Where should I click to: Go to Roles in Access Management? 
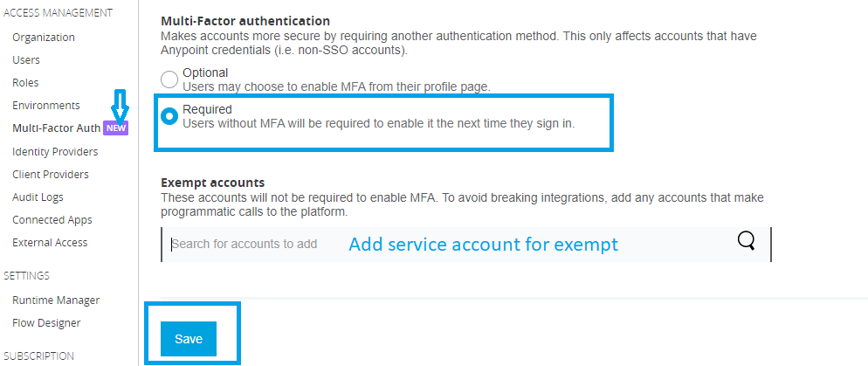point(25,83)
